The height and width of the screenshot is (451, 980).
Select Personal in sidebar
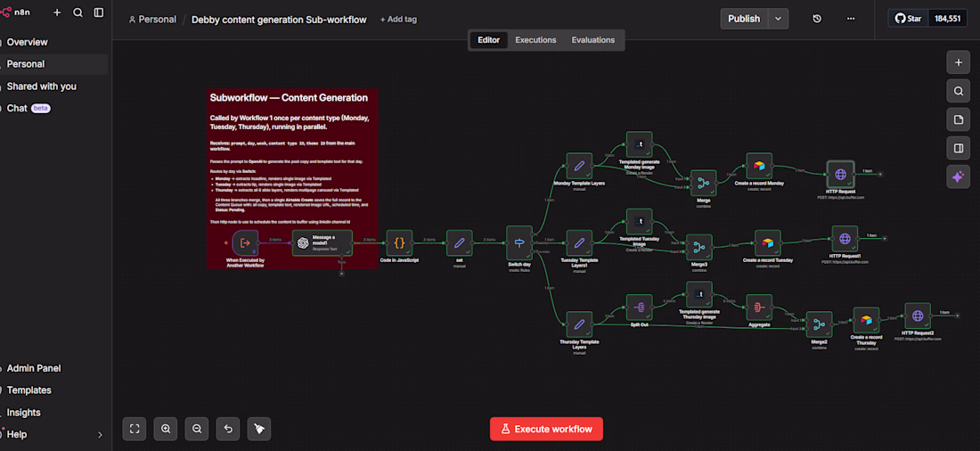click(53, 64)
